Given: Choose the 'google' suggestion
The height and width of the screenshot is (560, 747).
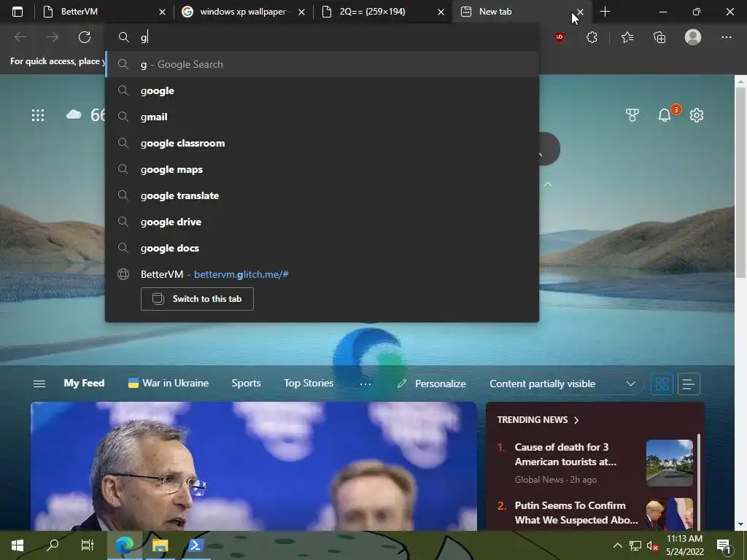Looking at the screenshot, I should point(322,90).
